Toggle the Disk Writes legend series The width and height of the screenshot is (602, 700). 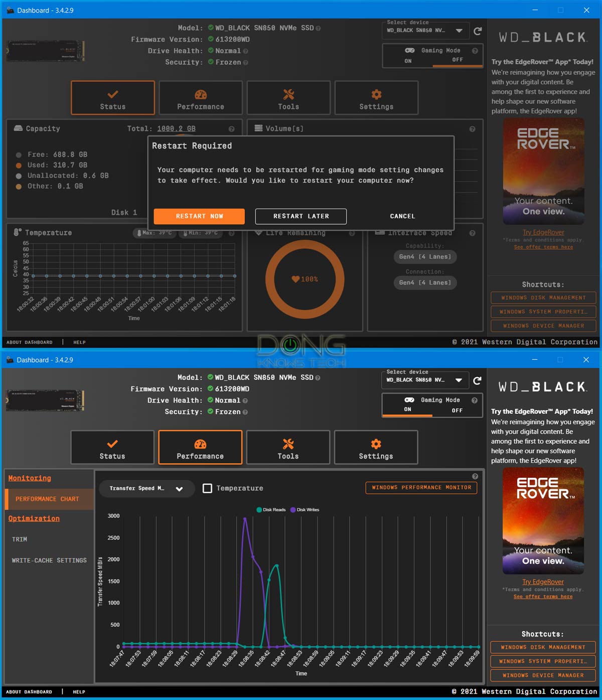point(305,509)
